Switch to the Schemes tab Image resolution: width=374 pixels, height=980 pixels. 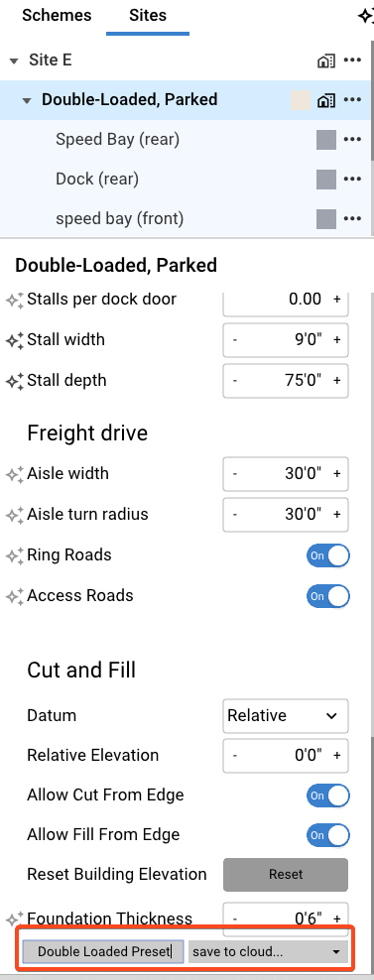point(57,16)
